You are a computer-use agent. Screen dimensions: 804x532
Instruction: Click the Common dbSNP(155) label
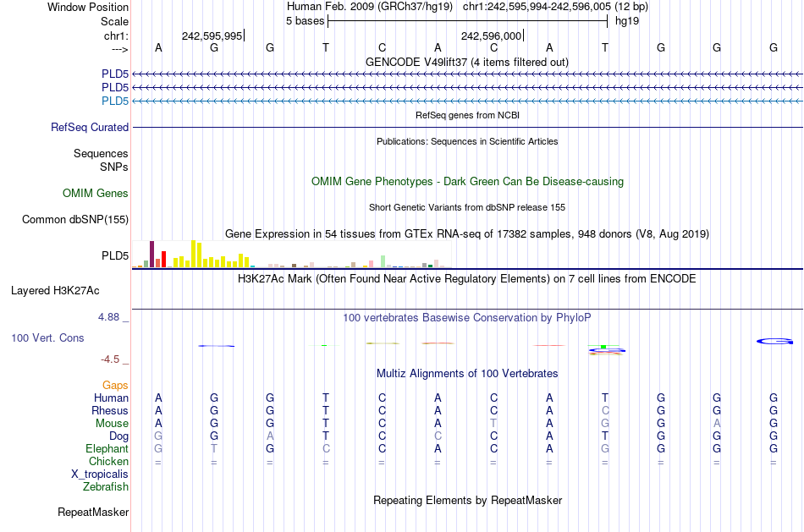click(75, 219)
